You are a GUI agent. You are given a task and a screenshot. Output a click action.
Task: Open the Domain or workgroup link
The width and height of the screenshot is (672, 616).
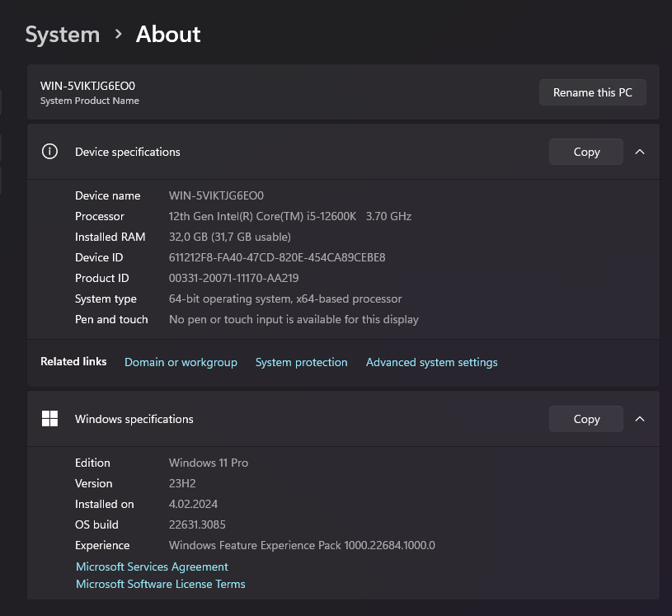181,362
